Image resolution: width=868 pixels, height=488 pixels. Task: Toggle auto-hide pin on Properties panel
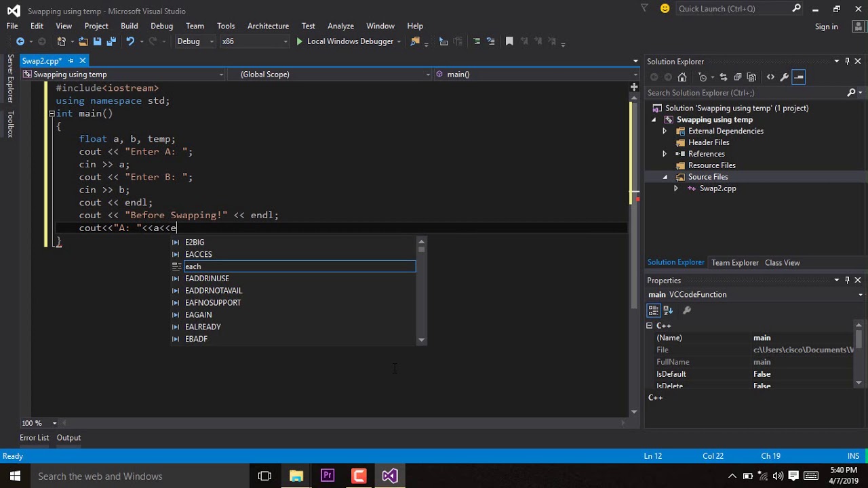pyautogui.click(x=847, y=280)
